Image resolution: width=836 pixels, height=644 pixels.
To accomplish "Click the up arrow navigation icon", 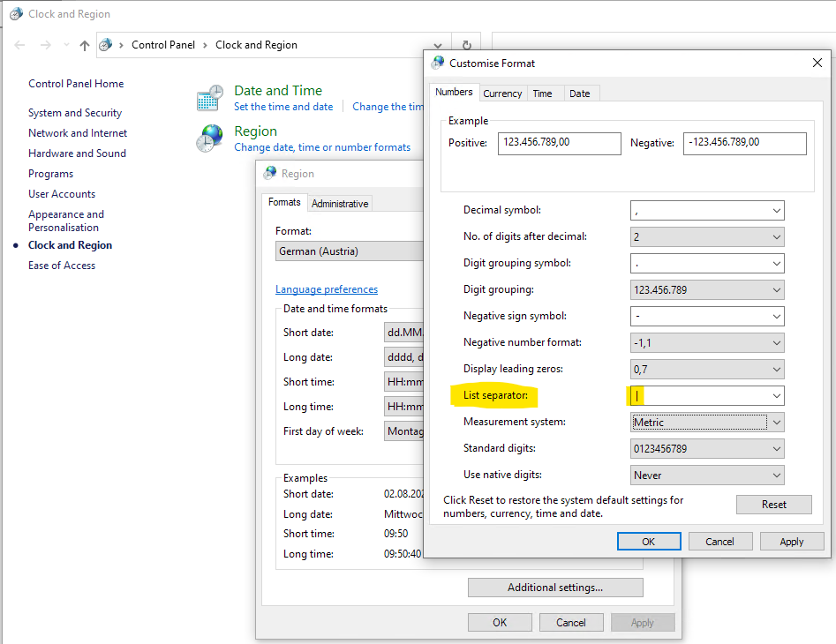I will point(85,45).
